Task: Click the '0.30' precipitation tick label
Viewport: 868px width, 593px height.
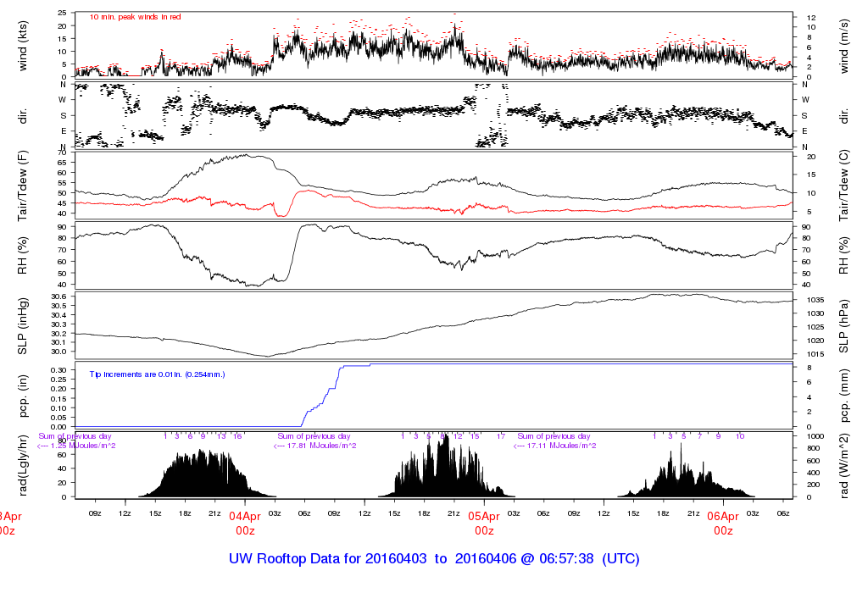Action: pos(58,370)
